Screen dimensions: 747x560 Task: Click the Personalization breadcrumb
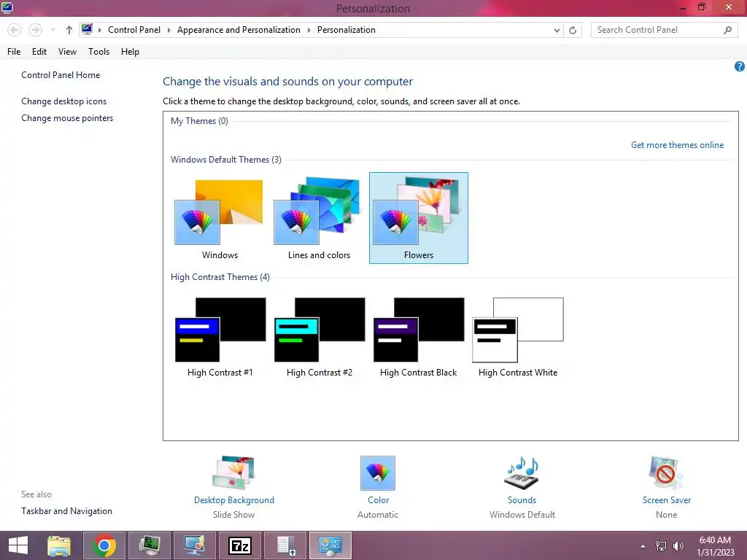click(347, 29)
